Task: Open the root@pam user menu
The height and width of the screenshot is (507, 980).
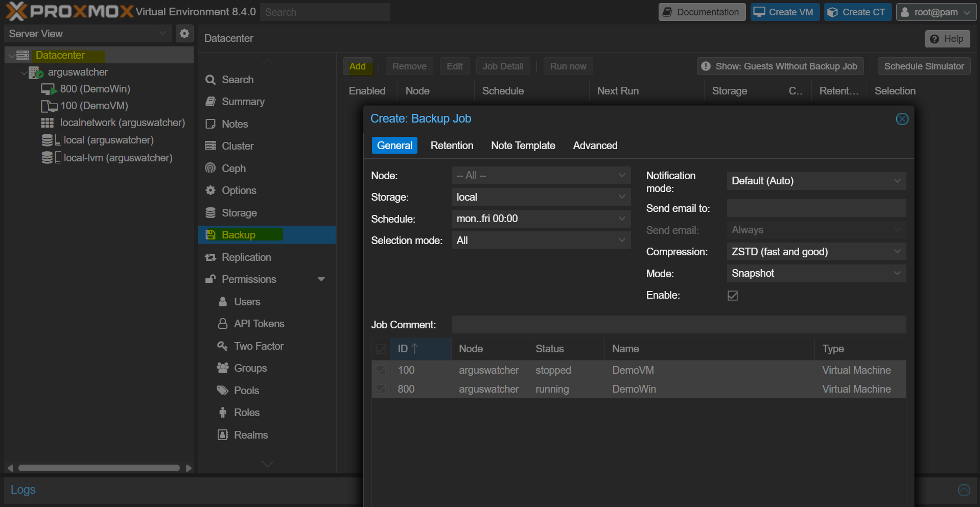Action: [936, 12]
